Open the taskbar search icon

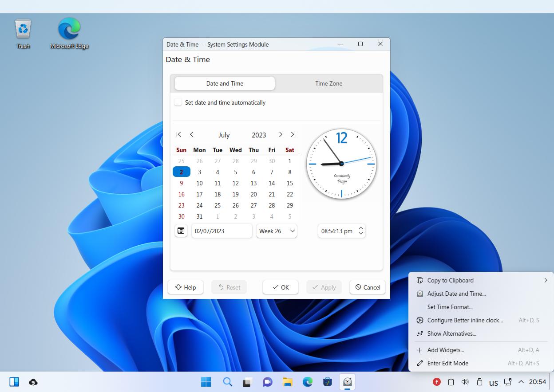pyautogui.click(x=228, y=382)
